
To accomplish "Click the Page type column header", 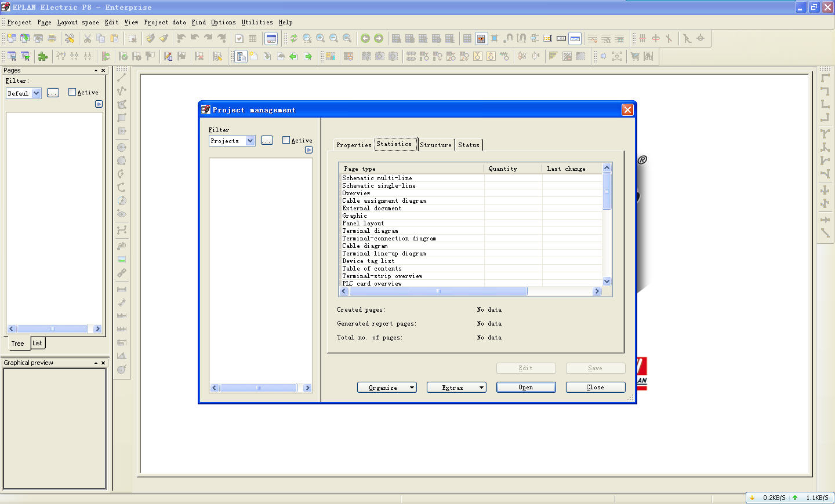I will coord(412,169).
